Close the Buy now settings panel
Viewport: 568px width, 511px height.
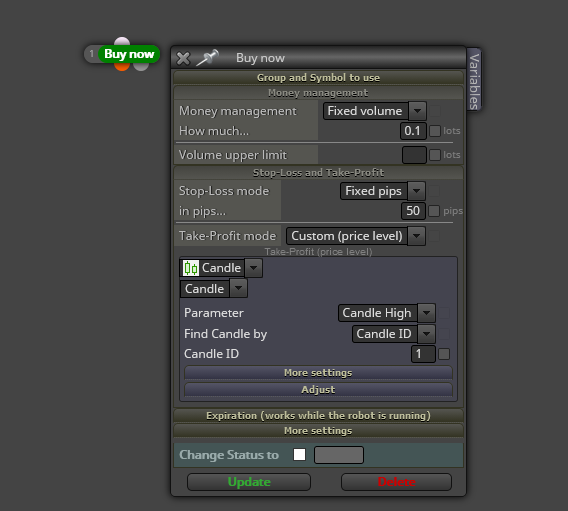point(183,58)
